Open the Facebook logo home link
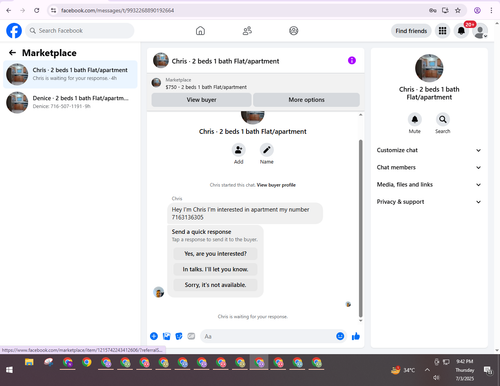This screenshot has width=500, height=386. 14,31
